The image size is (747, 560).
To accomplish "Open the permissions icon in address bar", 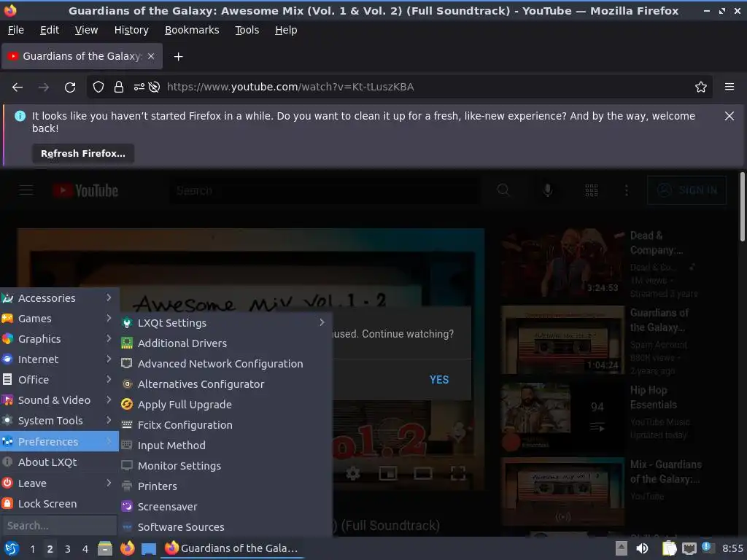I will pyautogui.click(x=139, y=87).
